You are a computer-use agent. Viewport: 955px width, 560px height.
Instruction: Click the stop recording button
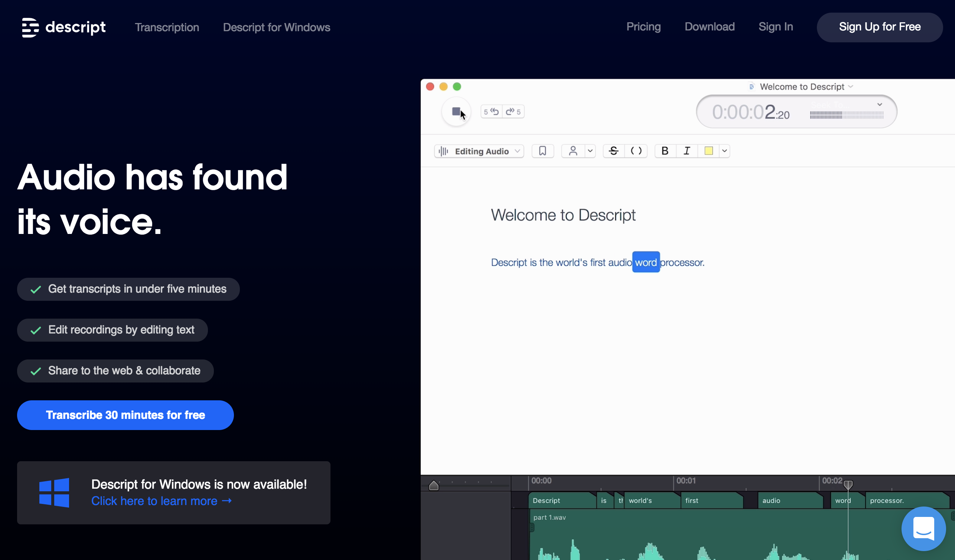pyautogui.click(x=456, y=112)
